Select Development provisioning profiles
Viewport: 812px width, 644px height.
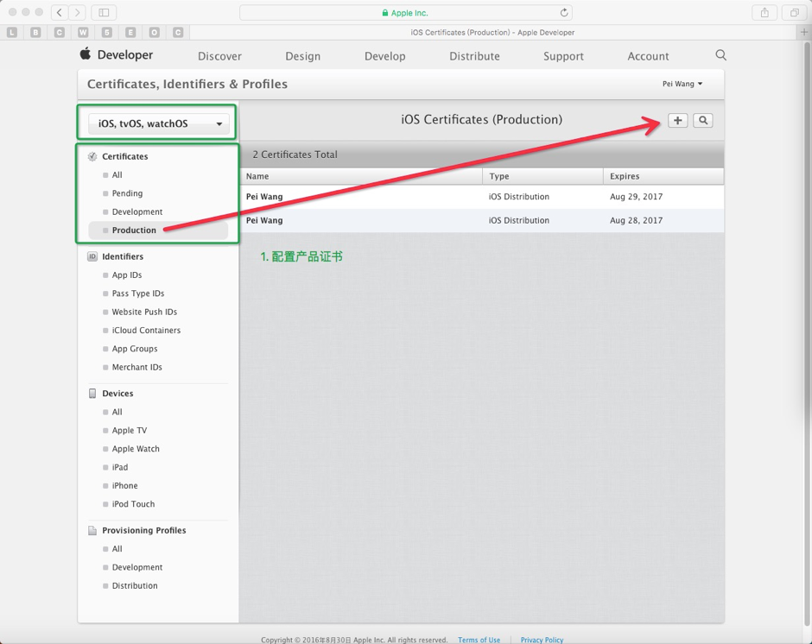pyautogui.click(x=137, y=567)
